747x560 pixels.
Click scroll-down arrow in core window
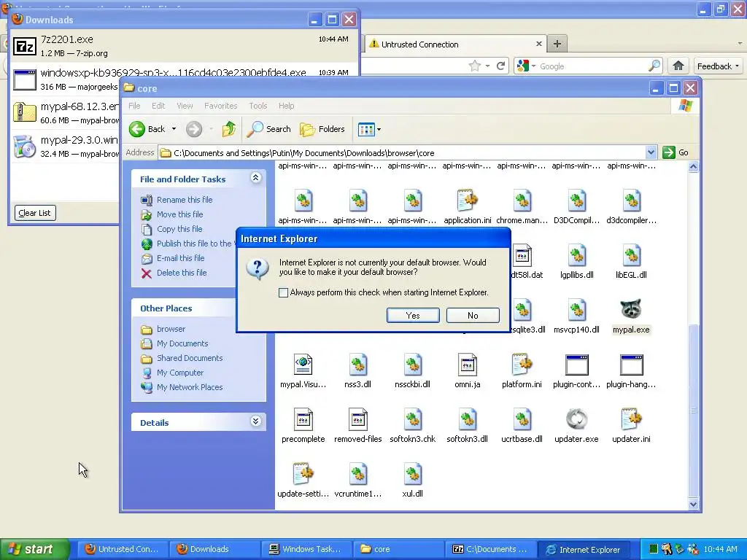(693, 504)
